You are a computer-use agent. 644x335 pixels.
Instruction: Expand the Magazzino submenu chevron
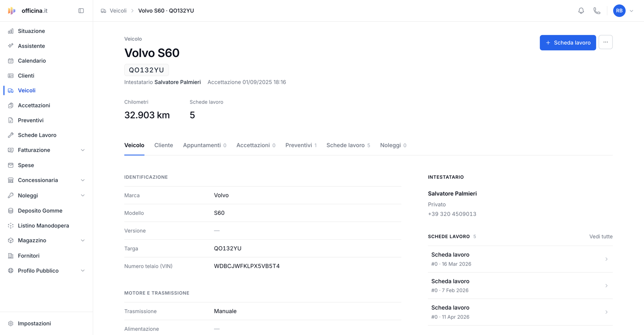(83, 241)
